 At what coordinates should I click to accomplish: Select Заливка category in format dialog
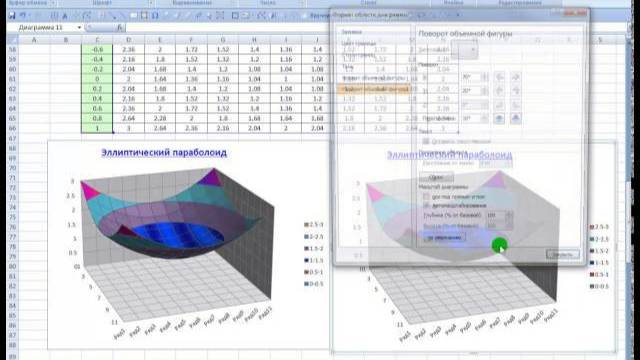click(352, 32)
